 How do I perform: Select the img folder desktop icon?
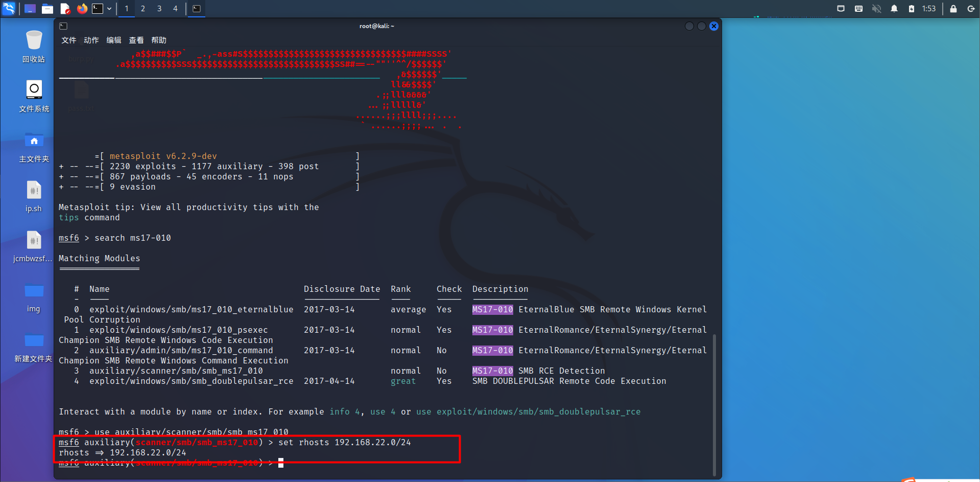pos(34,296)
